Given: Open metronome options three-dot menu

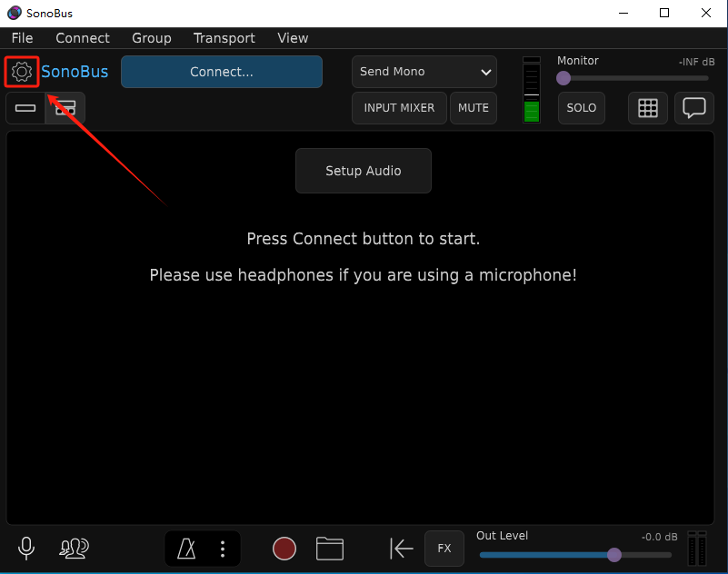Looking at the screenshot, I should (x=222, y=549).
